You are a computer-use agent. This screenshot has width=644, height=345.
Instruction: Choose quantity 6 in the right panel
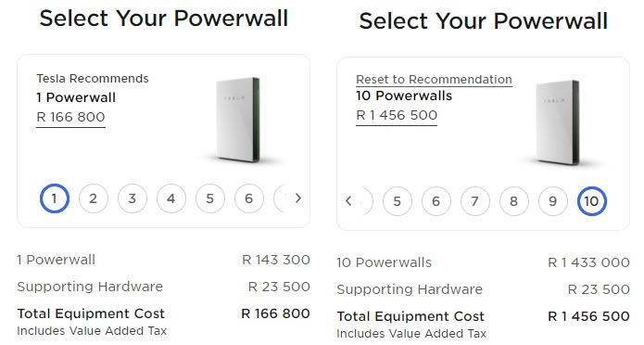(x=436, y=201)
